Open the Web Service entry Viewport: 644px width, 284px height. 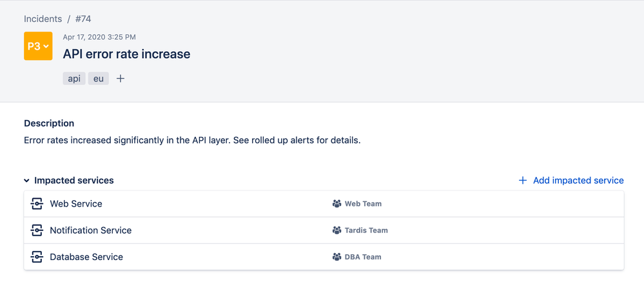(x=76, y=204)
